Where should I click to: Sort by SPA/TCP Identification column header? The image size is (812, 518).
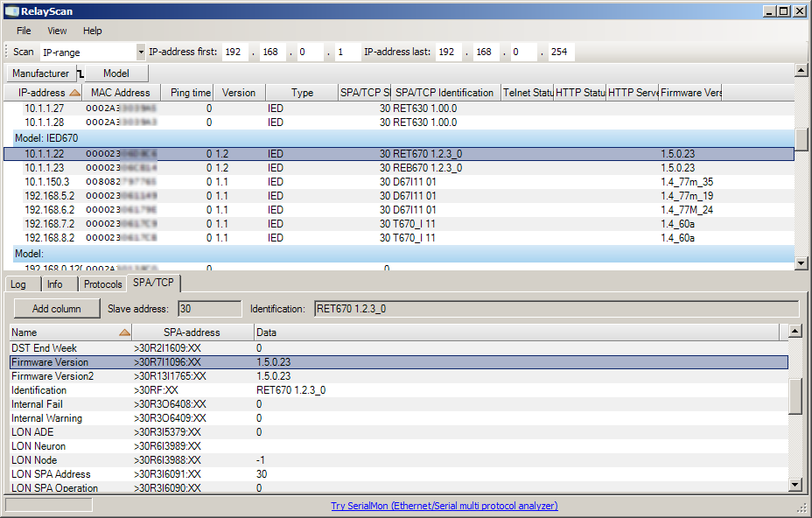click(446, 93)
